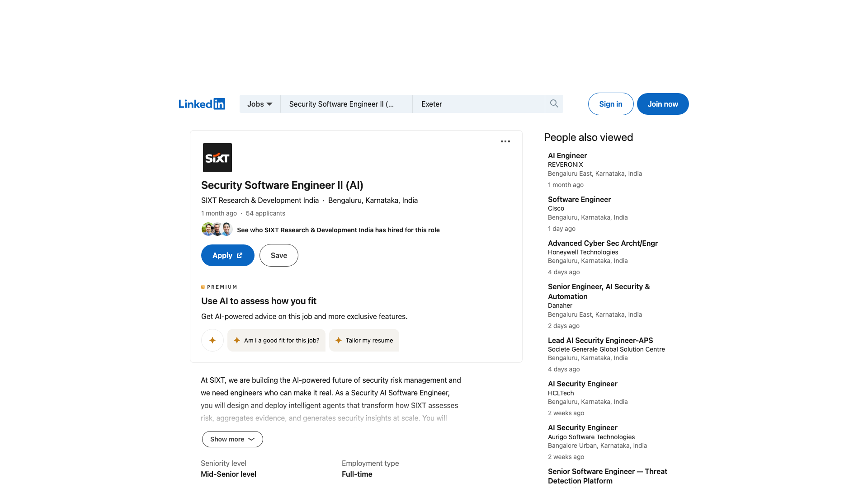
Task: Open the Aurigo AI Security Engineer job
Action: tap(582, 427)
